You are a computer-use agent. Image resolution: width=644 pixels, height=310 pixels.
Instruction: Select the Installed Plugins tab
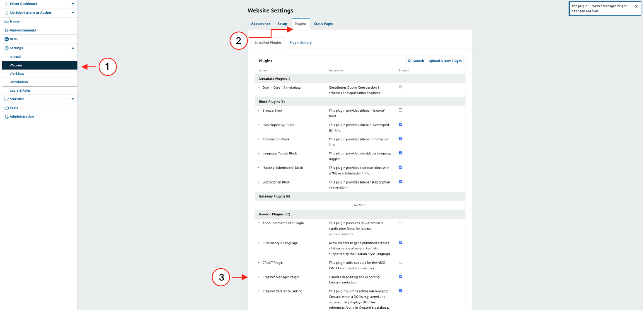coord(268,43)
